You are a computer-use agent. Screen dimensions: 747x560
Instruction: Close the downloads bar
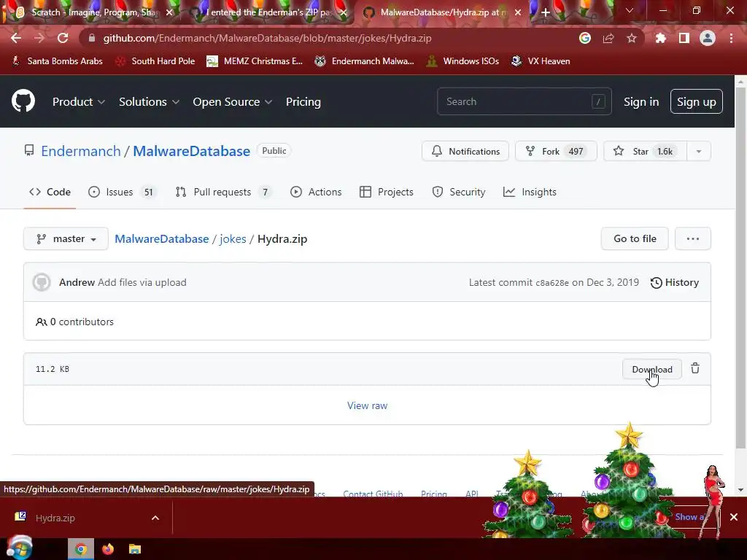[x=734, y=517]
